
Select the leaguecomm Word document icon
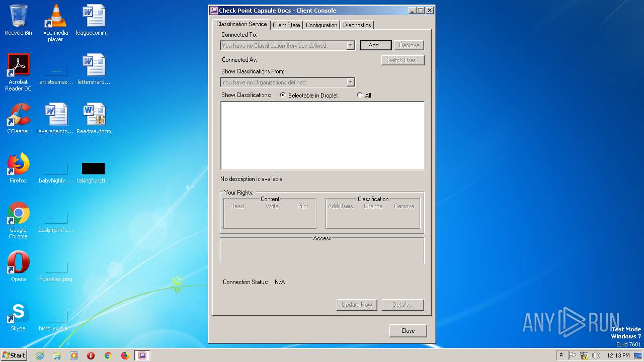pos(94,20)
